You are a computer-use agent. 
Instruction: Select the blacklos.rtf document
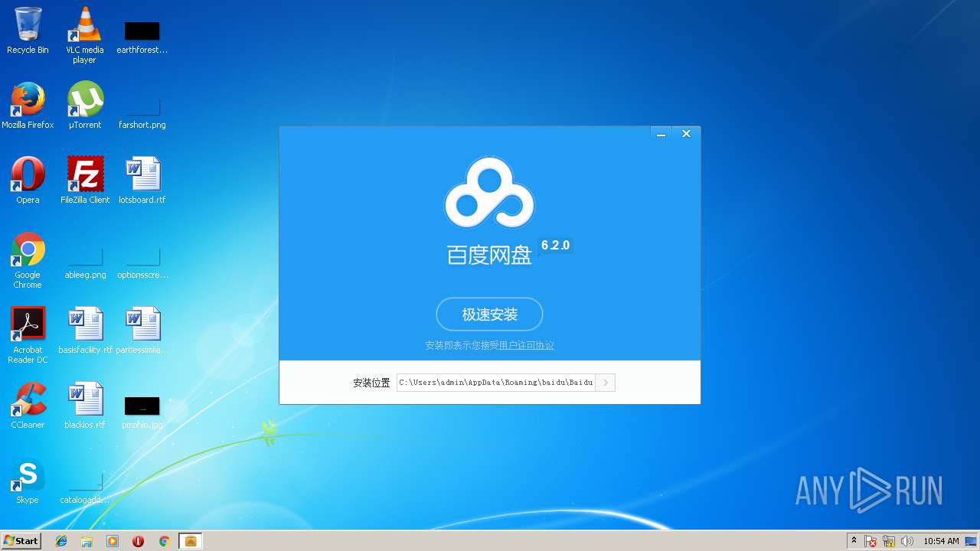tap(85, 406)
